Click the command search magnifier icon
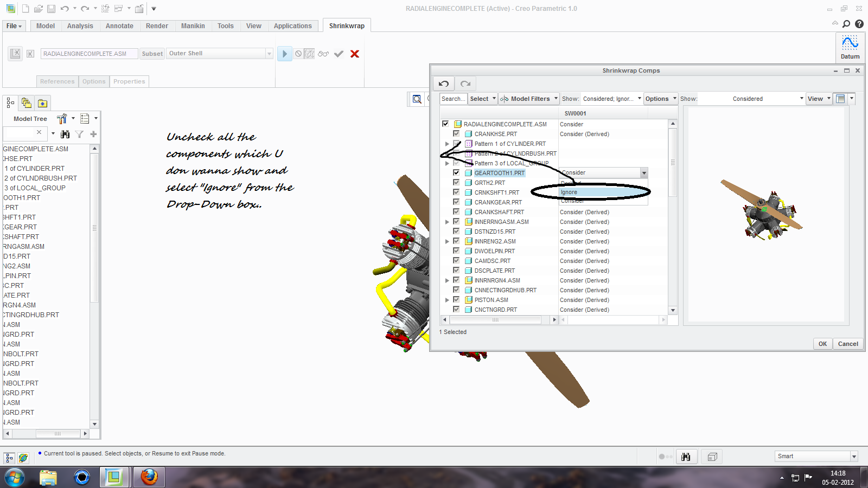The height and width of the screenshot is (488, 868). click(x=846, y=24)
